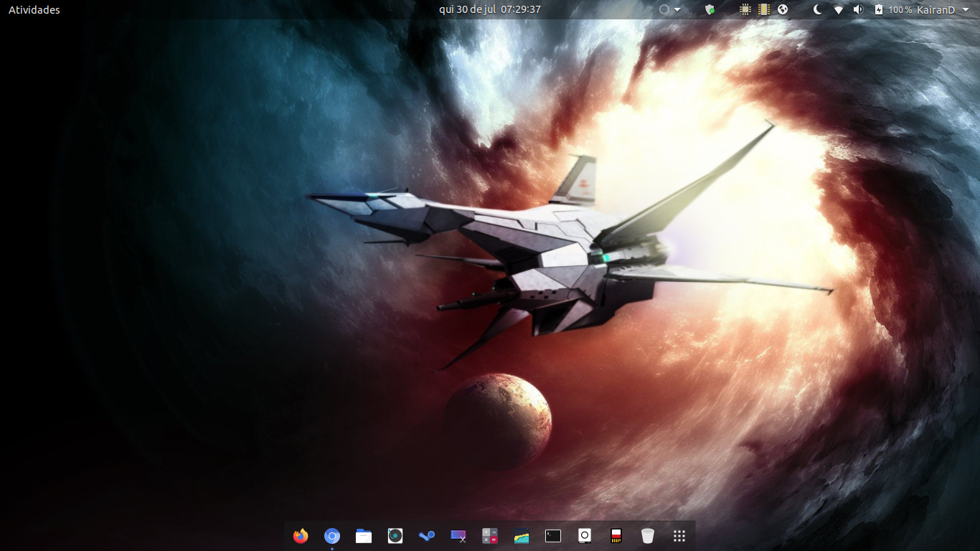Expand the circle indicator dropdown arrow
Screen dimensions: 980x551
coord(677,10)
